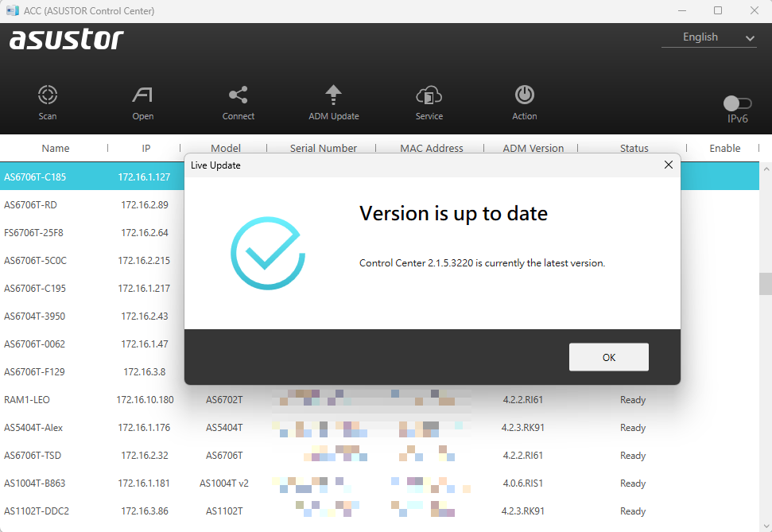Sort by MAC Address column header
This screenshot has height=532, width=772.
pyautogui.click(x=431, y=148)
